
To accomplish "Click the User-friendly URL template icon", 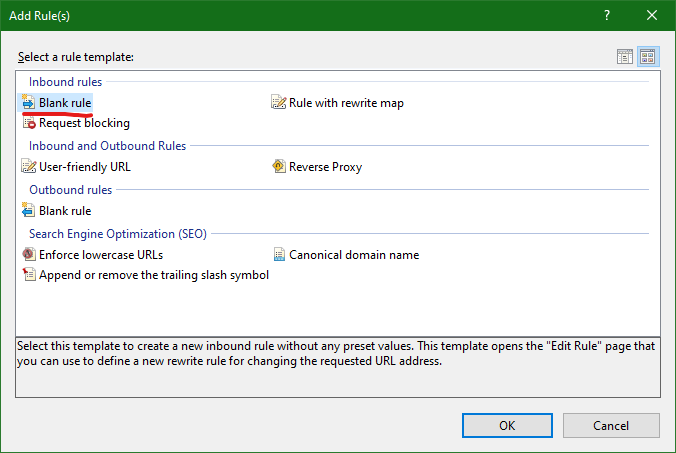I will 29,166.
